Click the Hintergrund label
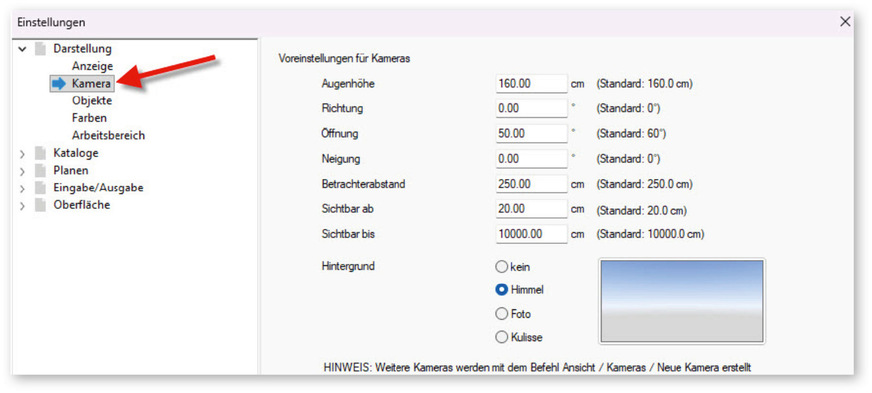872x393 pixels. [x=348, y=266]
